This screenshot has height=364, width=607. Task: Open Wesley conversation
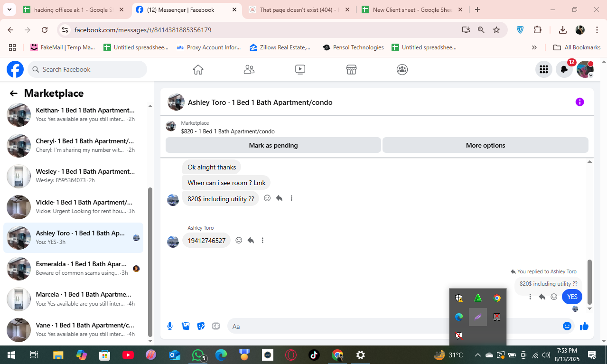(73, 176)
